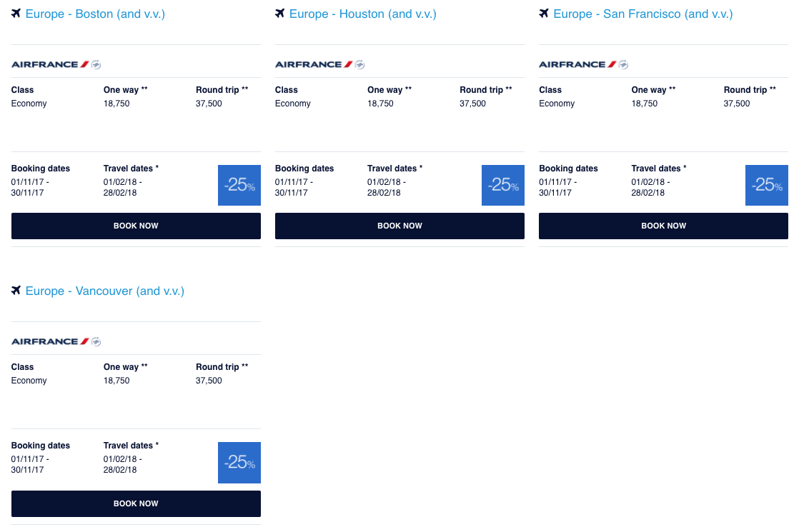
Task: Open the Europe - Boston (and v.v.) link
Action: tap(95, 14)
